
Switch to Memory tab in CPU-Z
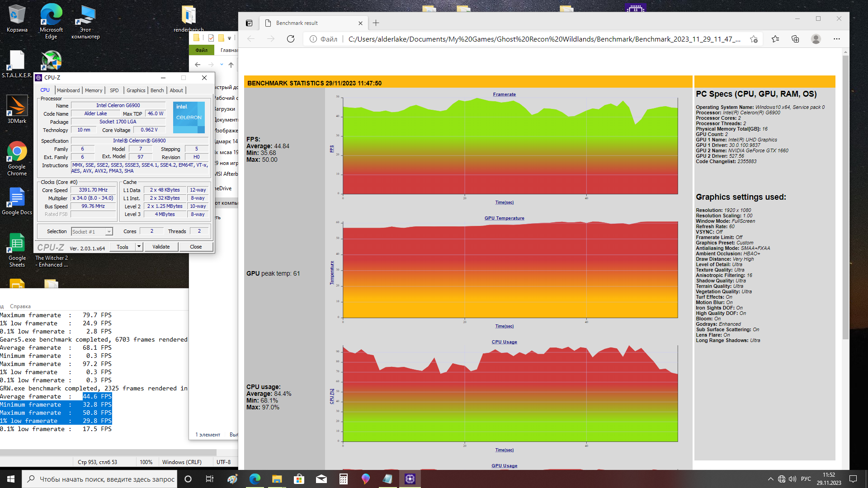tap(94, 90)
